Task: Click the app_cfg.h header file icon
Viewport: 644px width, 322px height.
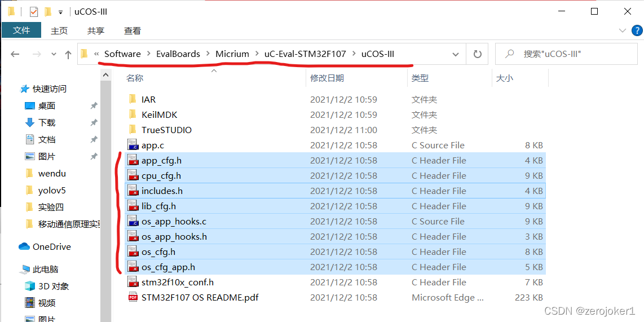Action: coord(133,160)
